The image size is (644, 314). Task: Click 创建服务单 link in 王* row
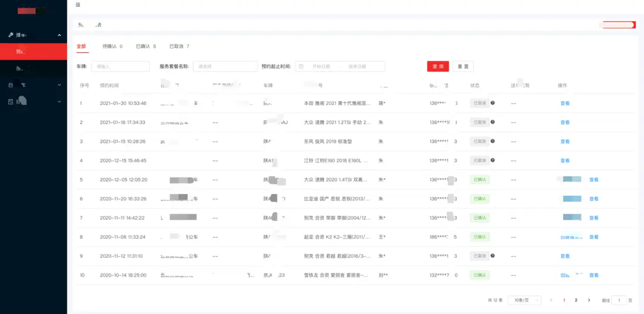[x=572, y=237]
